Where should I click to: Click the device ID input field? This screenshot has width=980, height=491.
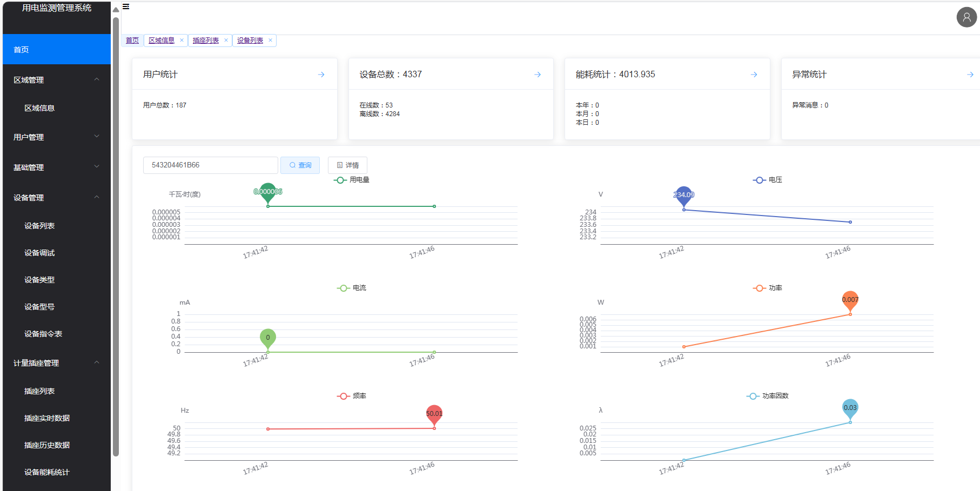click(211, 165)
